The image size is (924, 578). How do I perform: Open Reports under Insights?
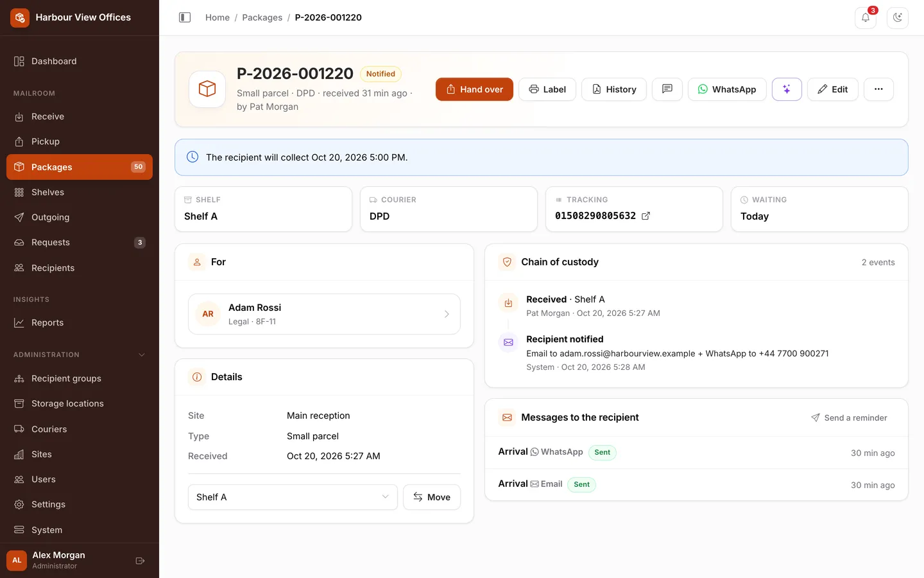coord(80,322)
